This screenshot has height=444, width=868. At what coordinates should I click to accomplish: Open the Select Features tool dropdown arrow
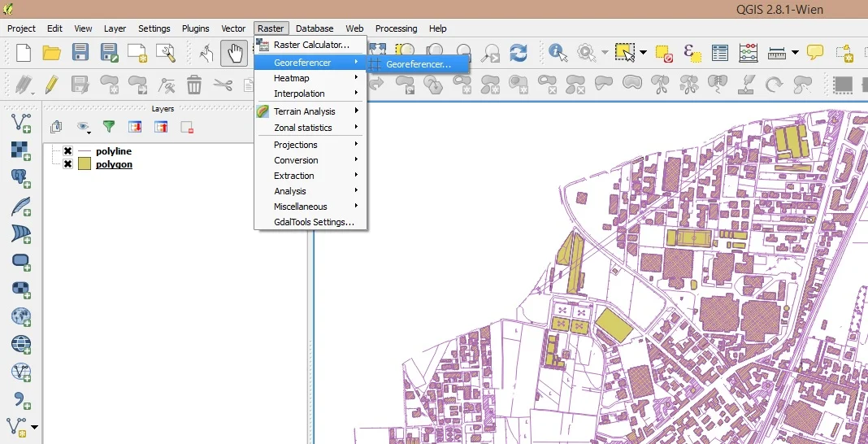click(x=643, y=53)
